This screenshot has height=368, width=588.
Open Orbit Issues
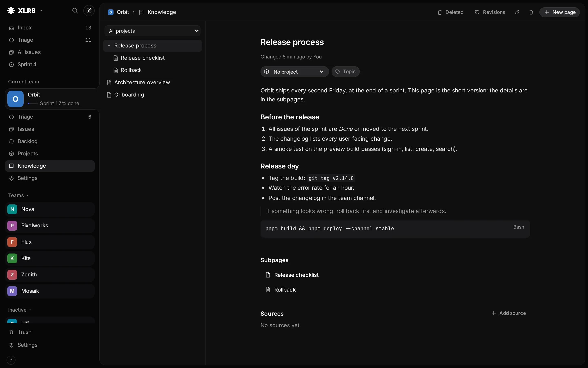point(50,129)
